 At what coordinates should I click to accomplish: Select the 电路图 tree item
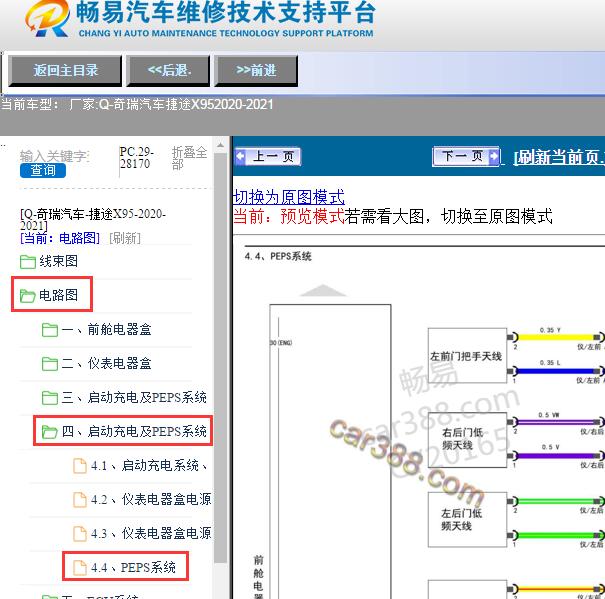pyautogui.click(x=58, y=295)
